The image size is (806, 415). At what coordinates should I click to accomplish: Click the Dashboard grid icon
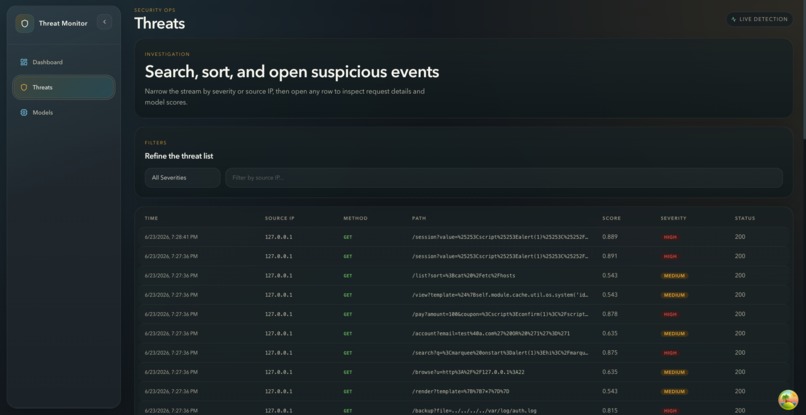pos(24,62)
